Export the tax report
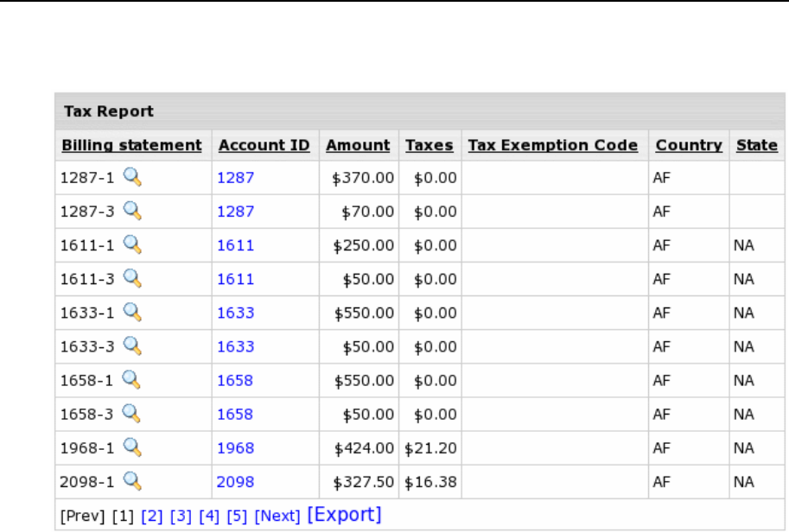789x532 pixels. click(x=343, y=515)
